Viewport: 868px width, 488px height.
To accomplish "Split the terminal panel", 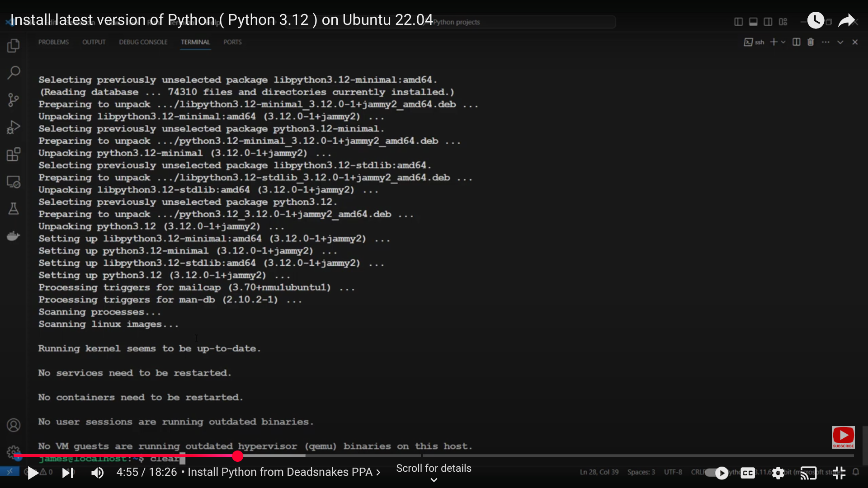I will [x=797, y=42].
